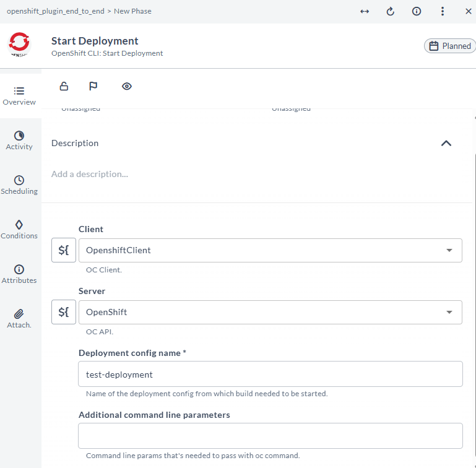Toggle variable mode for Server field

coord(64,312)
